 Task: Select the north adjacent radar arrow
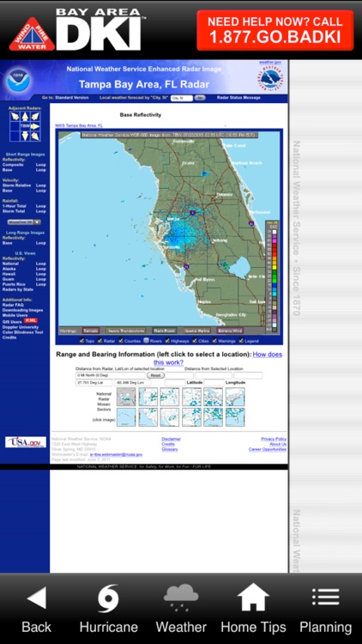[25, 117]
